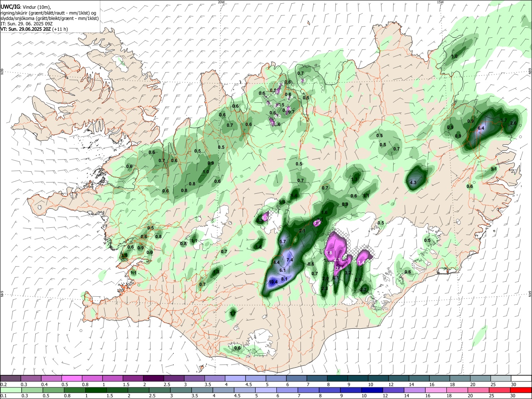Click the upper legend swatch between 0.2 and 0.3

pyautogui.click(x=11, y=379)
